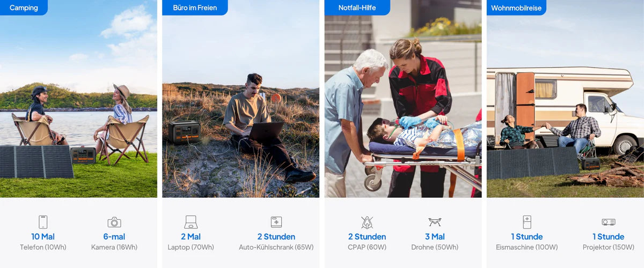
Task: Click the drone icon above 3 Mal
Action: coord(435,222)
